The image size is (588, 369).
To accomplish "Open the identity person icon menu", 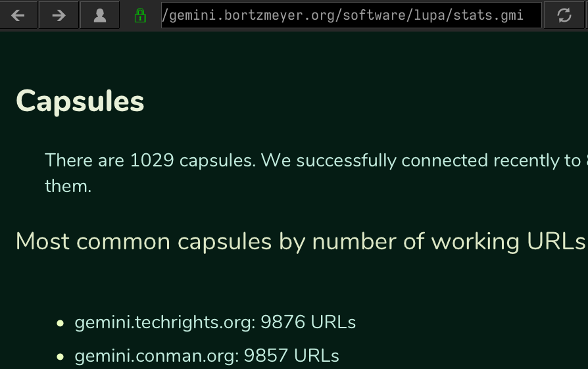I will point(100,15).
